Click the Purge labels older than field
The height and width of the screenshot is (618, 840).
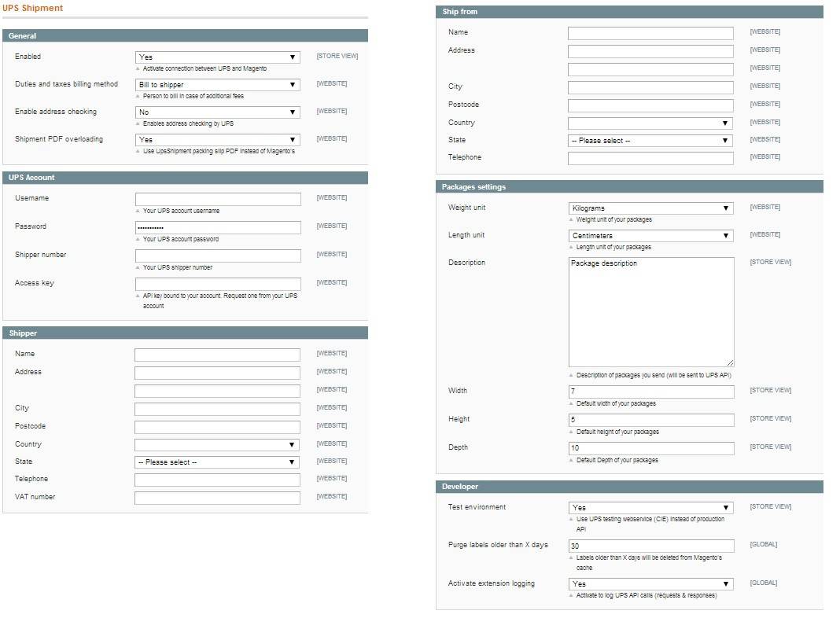[650, 546]
